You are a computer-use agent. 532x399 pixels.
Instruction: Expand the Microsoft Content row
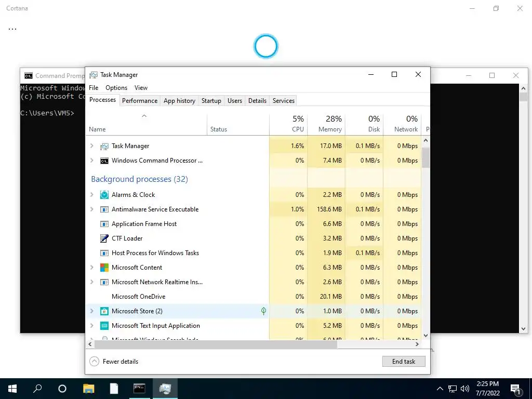click(x=91, y=268)
